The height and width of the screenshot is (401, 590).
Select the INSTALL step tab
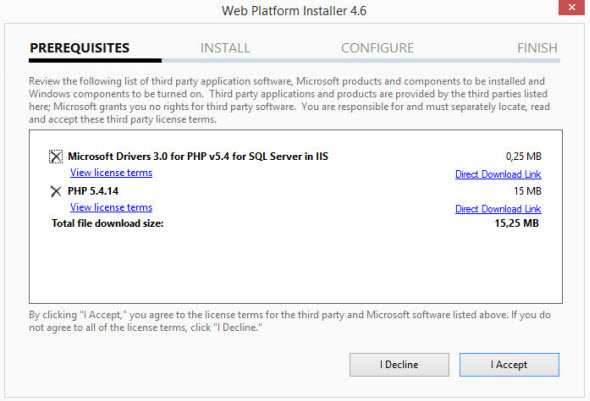(225, 48)
